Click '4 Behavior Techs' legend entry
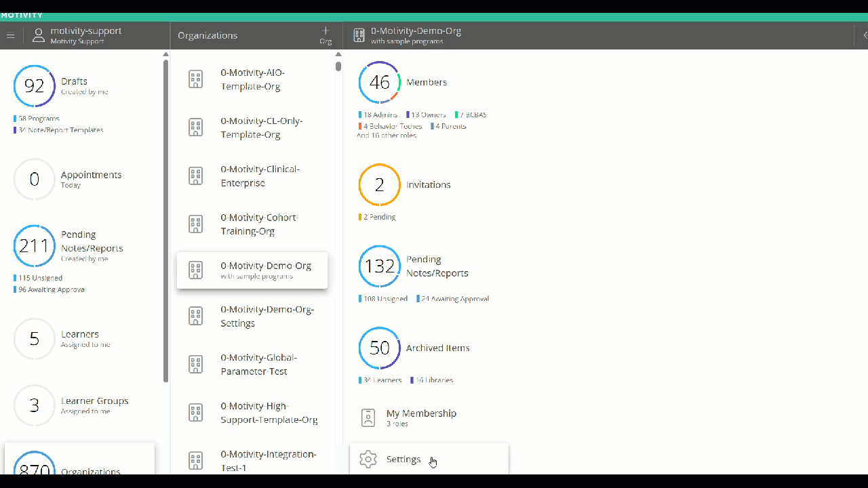The height and width of the screenshot is (488, 868). pos(391,126)
